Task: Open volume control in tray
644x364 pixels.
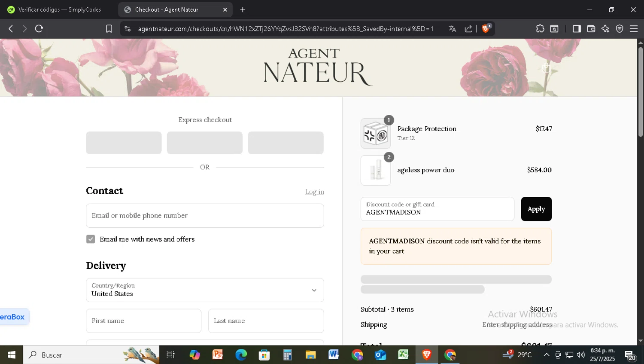Action: [x=580, y=355]
